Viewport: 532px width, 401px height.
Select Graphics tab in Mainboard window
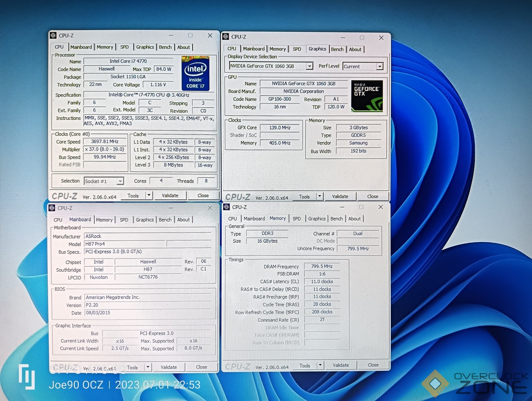145,220
